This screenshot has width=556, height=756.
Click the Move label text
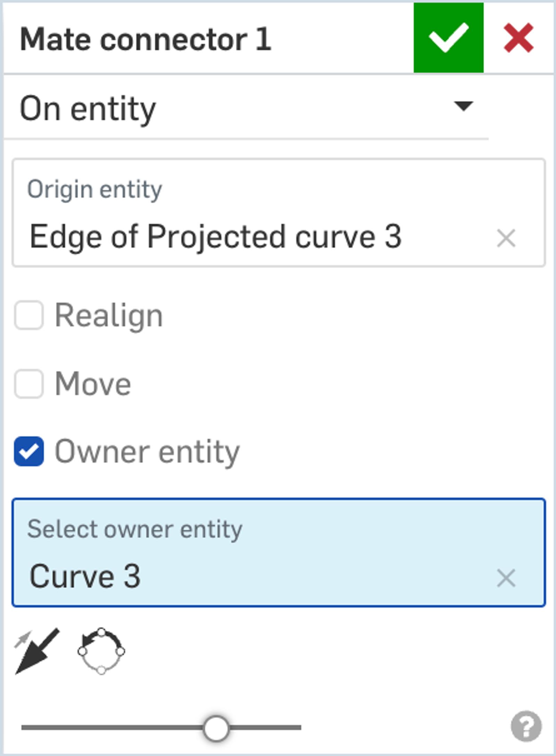(93, 384)
